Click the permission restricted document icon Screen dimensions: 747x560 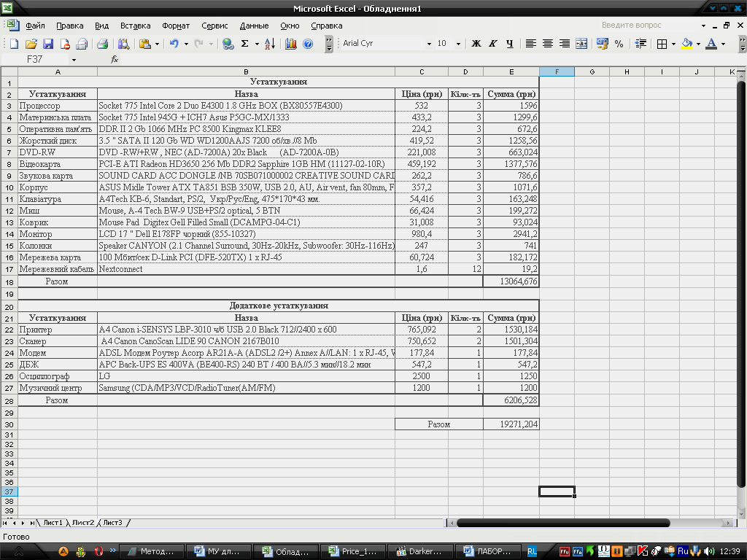click(x=65, y=44)
